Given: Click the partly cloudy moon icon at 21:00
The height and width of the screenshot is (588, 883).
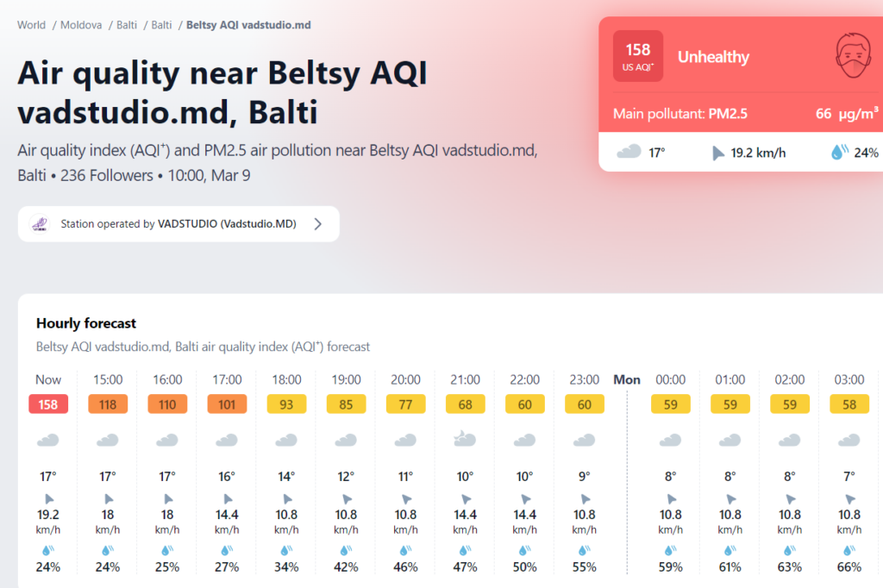Looking at the screenshot, I should point(465,439).
